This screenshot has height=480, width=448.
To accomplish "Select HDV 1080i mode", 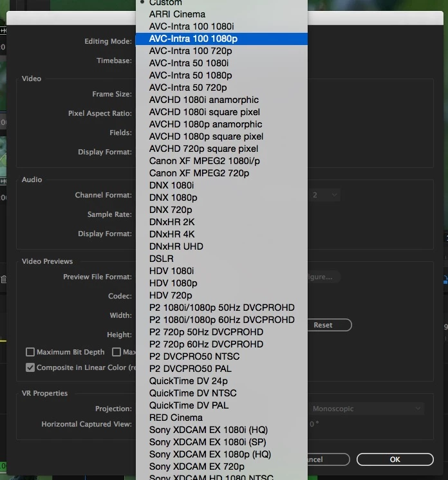I will pyautogui.click(x=221, y=271).
